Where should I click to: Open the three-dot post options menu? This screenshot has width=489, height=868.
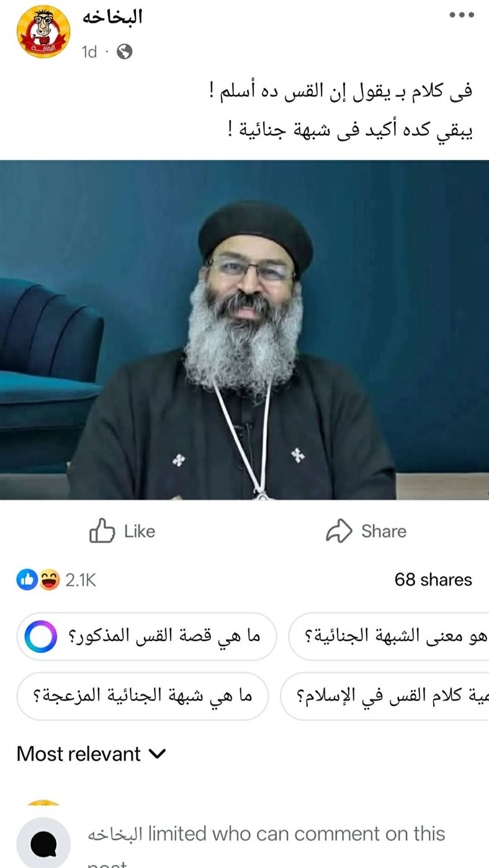point(462,15)
